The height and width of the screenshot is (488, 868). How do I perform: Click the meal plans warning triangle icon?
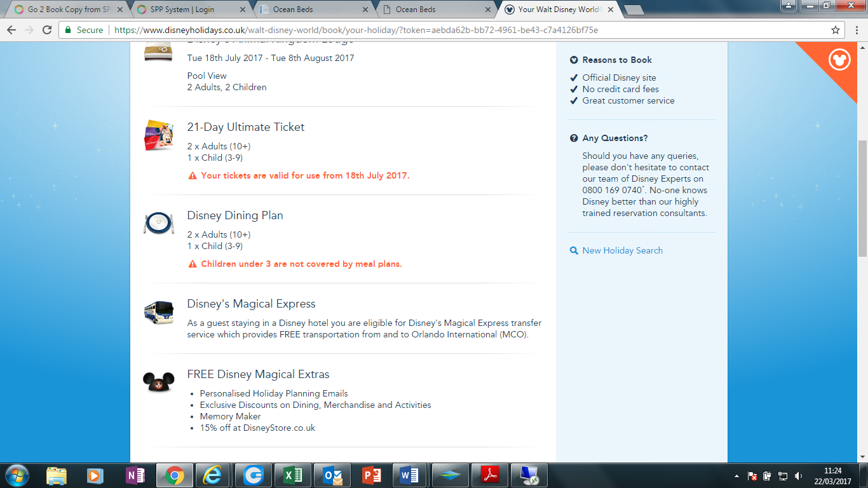(193, 264)
